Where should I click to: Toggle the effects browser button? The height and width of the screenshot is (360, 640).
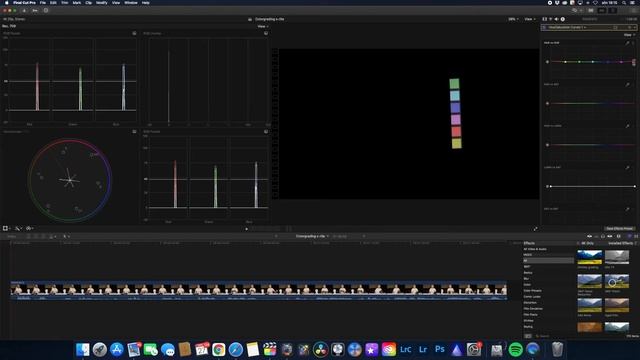coord(629,236)
